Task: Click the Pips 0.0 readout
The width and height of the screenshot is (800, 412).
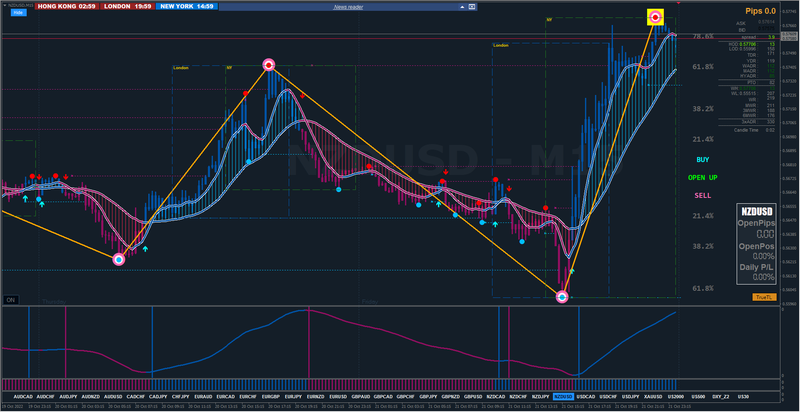Action: (760, 11)
